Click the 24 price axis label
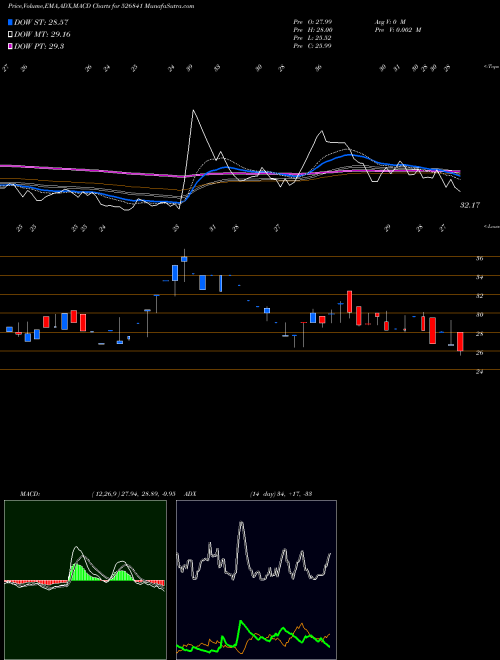 tap(479, 372)
